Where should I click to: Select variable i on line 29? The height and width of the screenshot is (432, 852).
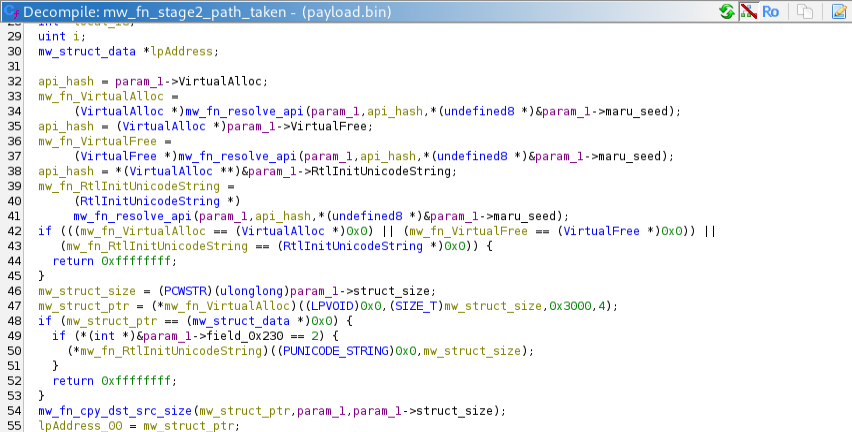click(x=76, y=36)
